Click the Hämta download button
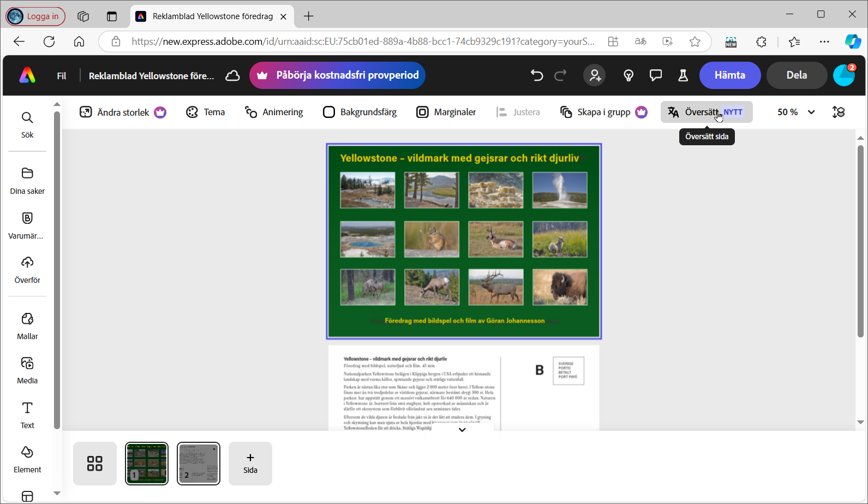The image size is (868, 504). 729,75
